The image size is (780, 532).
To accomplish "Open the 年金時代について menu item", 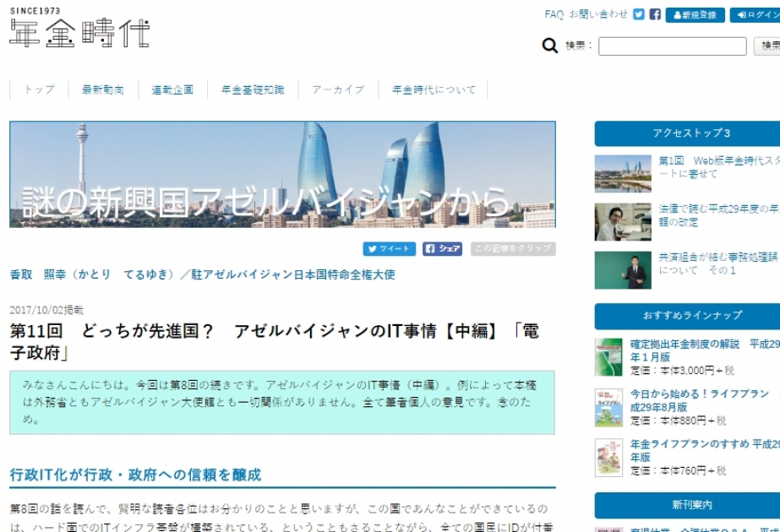I will pyautogui.click(x=434, y=90).
